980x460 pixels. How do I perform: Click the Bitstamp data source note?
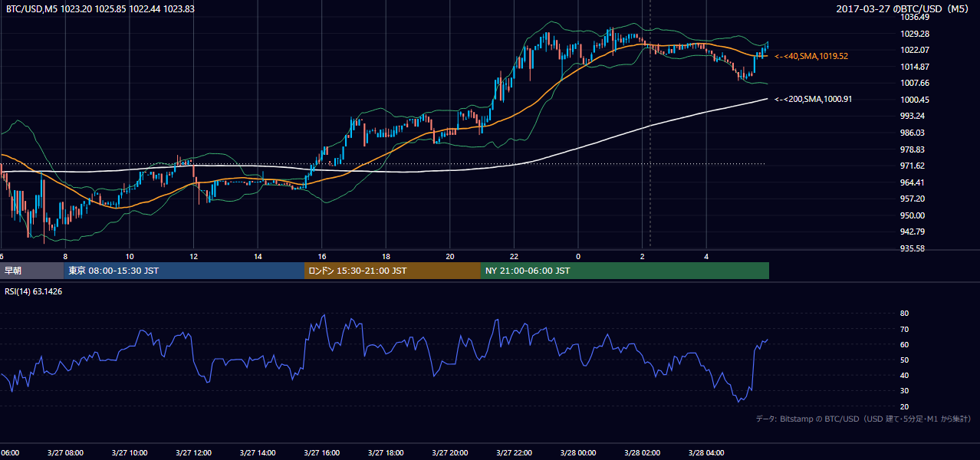tap(863, 419)
